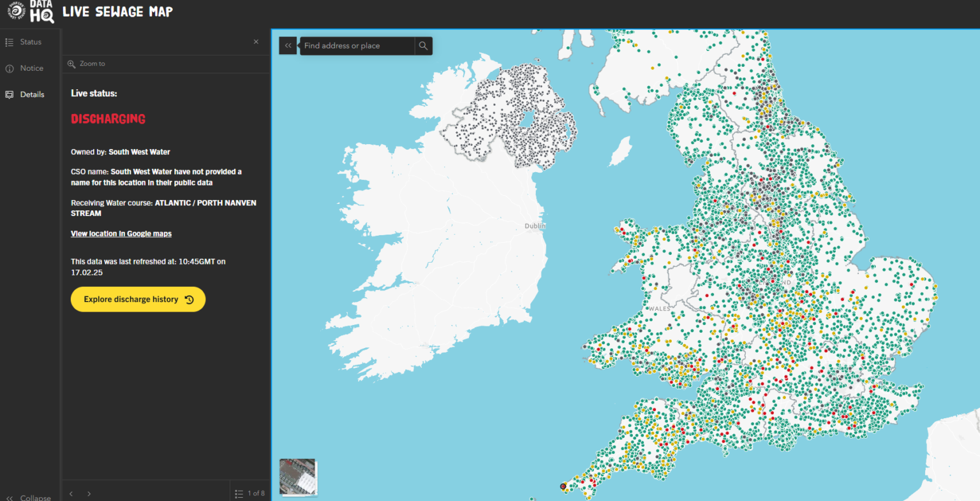Close the Live status details panel

(x=256, y=41)
